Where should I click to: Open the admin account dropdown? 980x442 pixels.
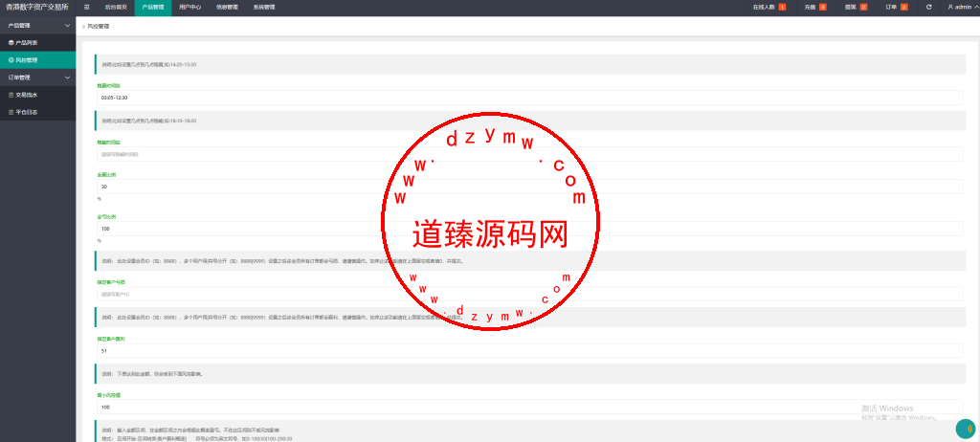(x=963, y=8)
